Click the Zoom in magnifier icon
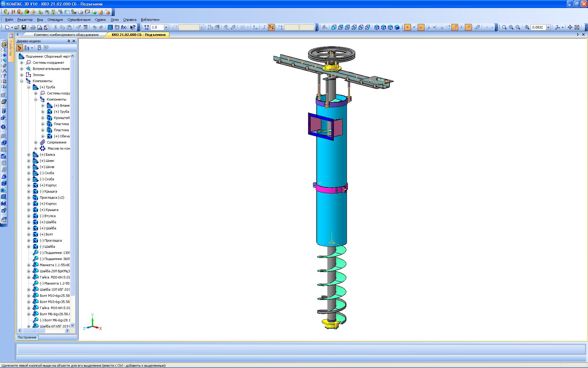Viewport: 588px width, 368px height. (x=511, y=27)
